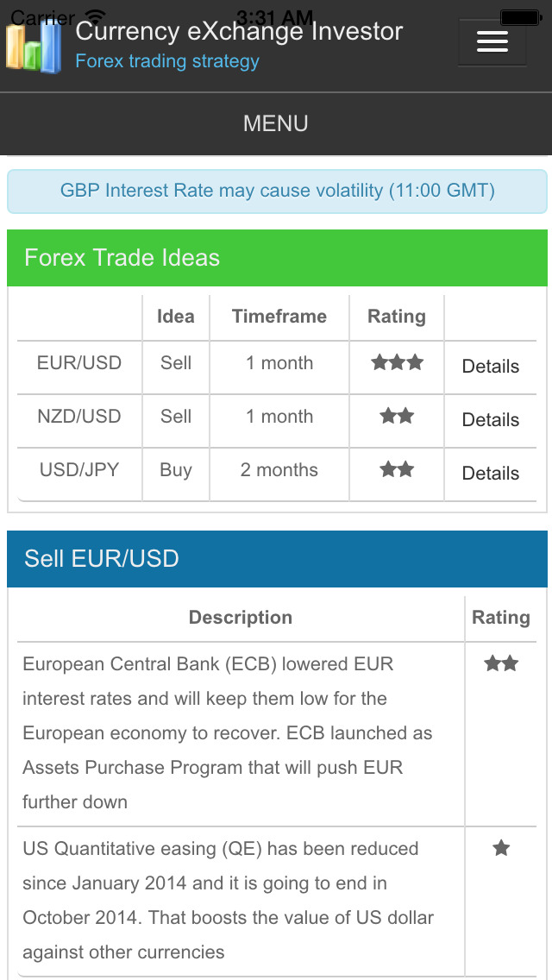Tap the Wi-Fi status icon
The image size is (552, 980).
pos(96,16)
